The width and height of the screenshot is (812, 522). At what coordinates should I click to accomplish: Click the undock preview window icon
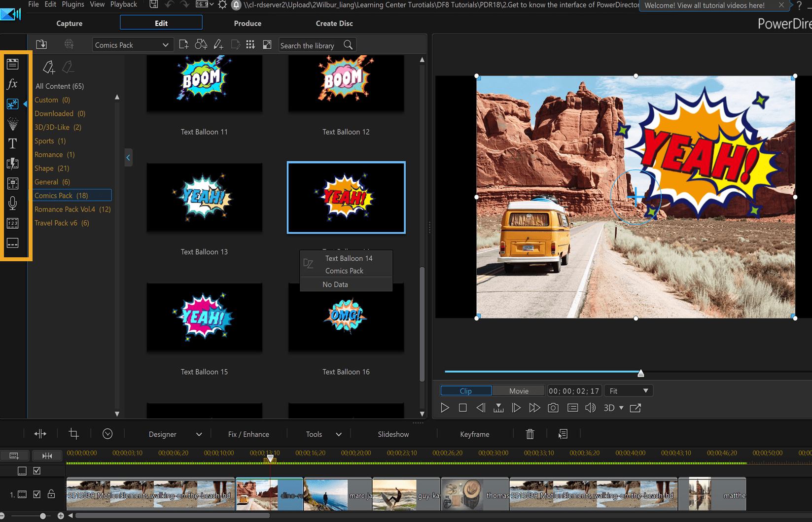(635, 408)
